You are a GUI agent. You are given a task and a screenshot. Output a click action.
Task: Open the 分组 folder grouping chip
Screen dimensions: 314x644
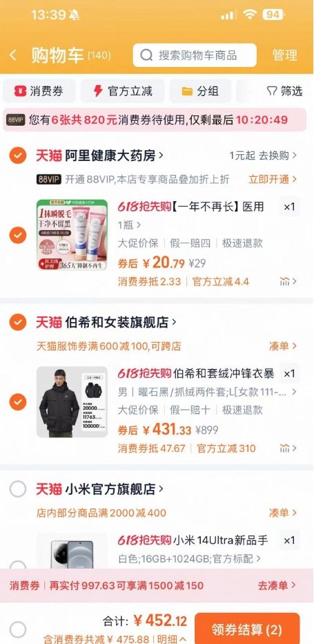click(200, 91)
